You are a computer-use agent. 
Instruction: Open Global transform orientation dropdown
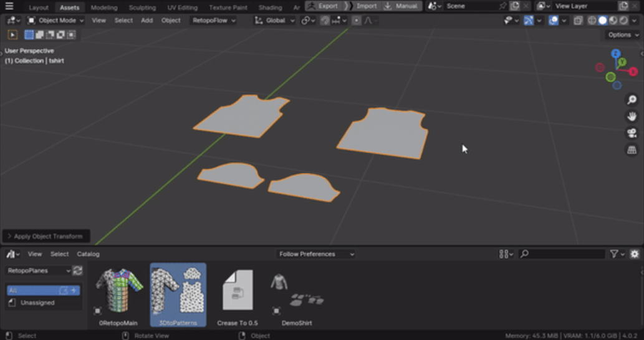pyautogui.click(x=274, y=20)
